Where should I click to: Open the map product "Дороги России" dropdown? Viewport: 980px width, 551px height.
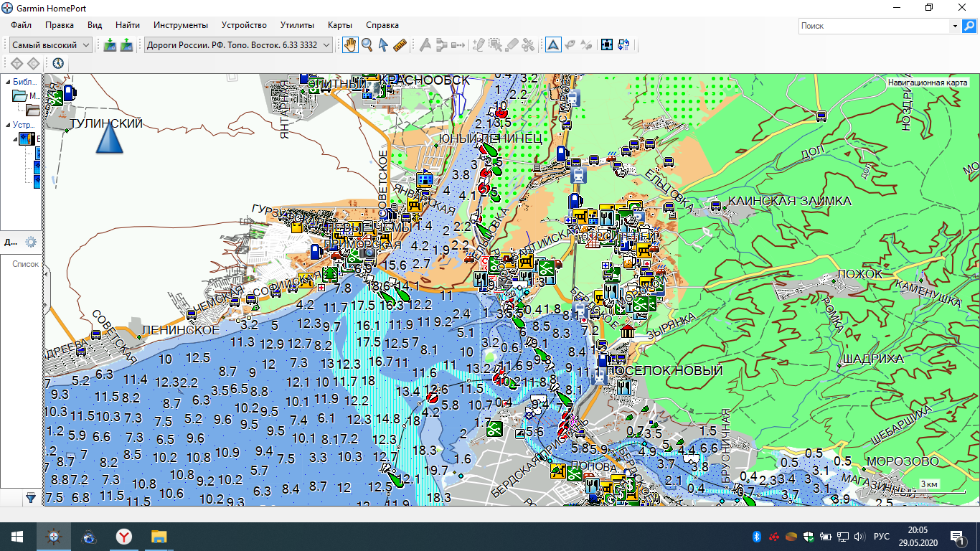[239, 44]
